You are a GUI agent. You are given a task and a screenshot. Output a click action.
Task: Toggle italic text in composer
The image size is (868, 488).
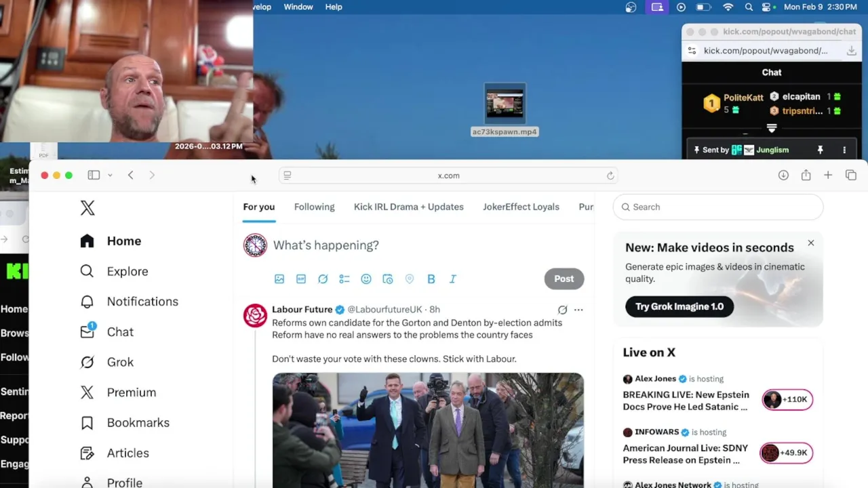point(453,279)
